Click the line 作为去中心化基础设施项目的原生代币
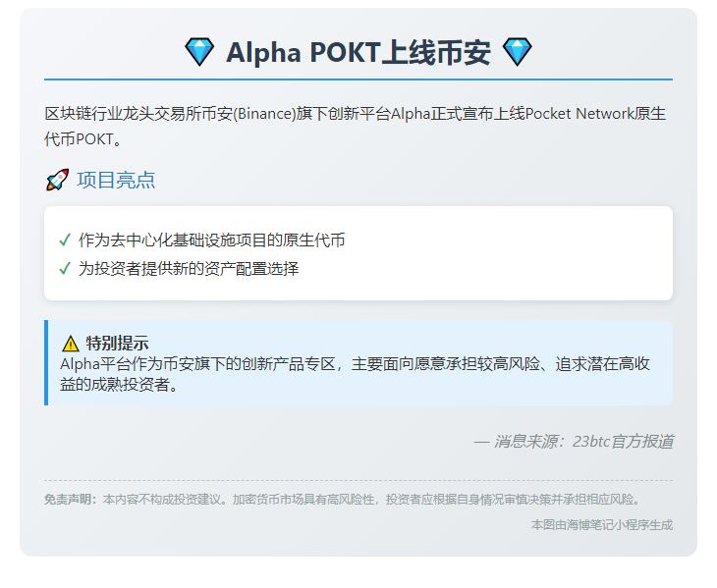717x588 pixels. point(212,240)
